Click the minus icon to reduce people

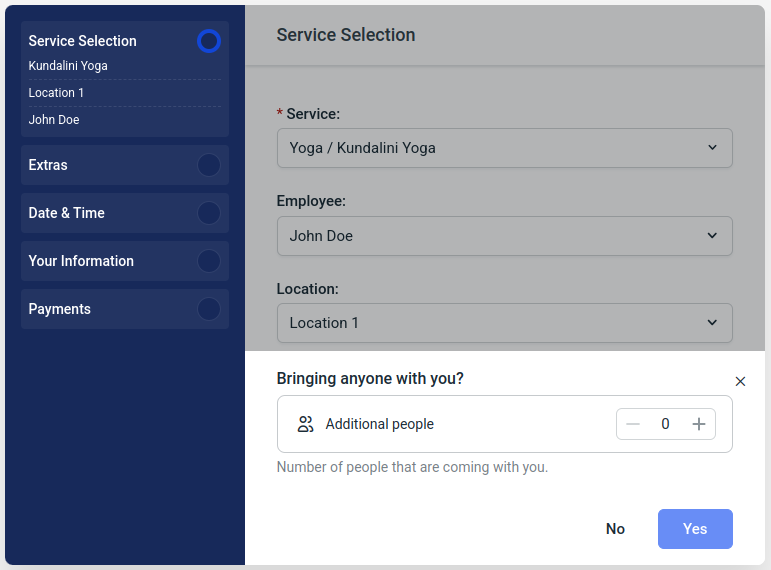[x=633, y=424]
